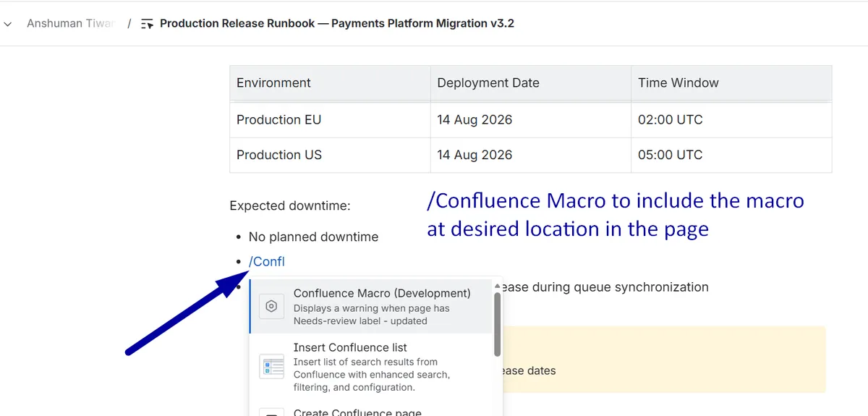868x416 pixels.
Task: Click the Expected downtime: text
Action: point(290,205)
